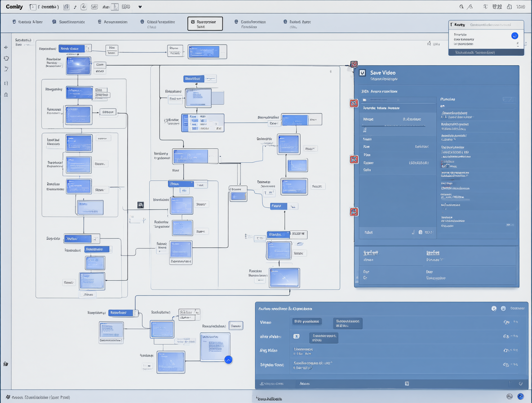The height and width of the screenshot is (403, 532).
Task: Click the magnifier search icon in top bar
Action: pyautogui.click(x=461, y=7)
